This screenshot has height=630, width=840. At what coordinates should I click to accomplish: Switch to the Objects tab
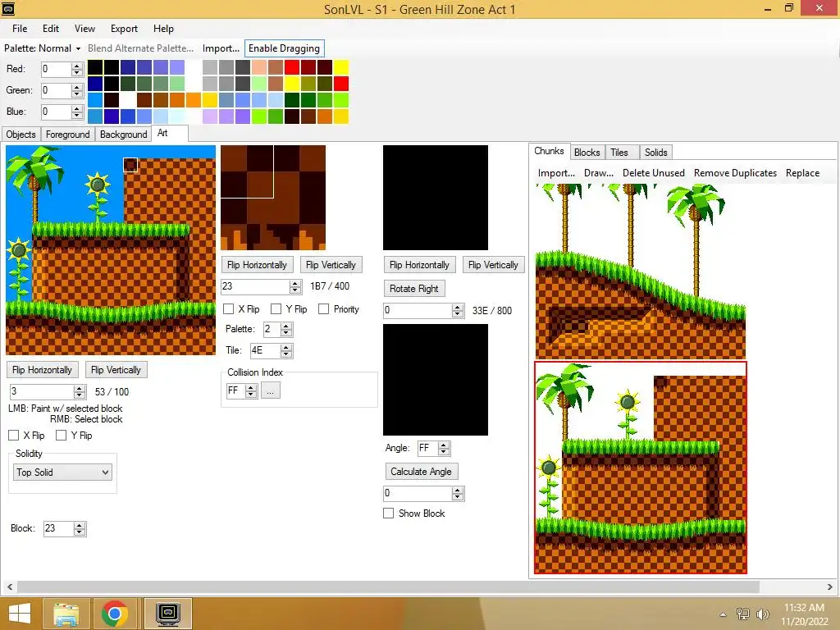pos(21,135)
